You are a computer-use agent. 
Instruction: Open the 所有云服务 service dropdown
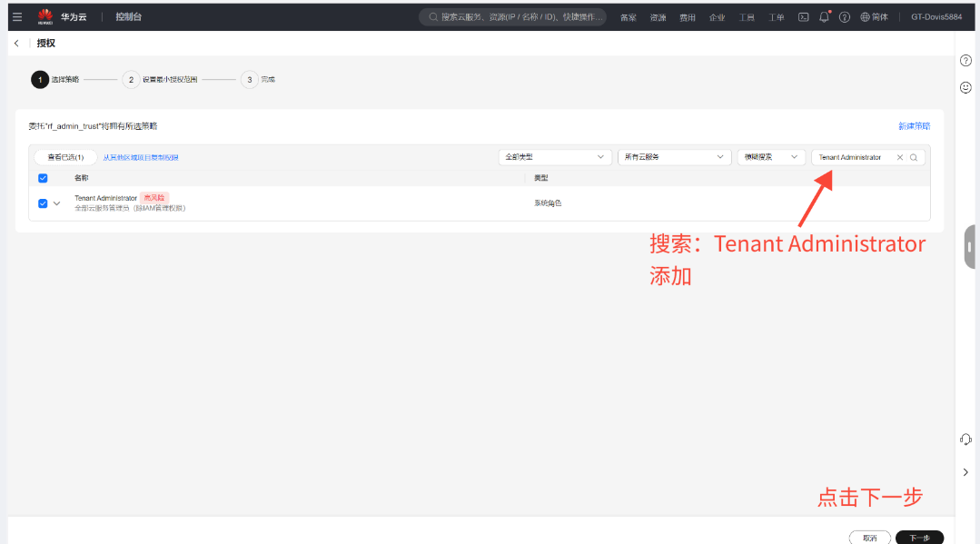click(675, 157)
